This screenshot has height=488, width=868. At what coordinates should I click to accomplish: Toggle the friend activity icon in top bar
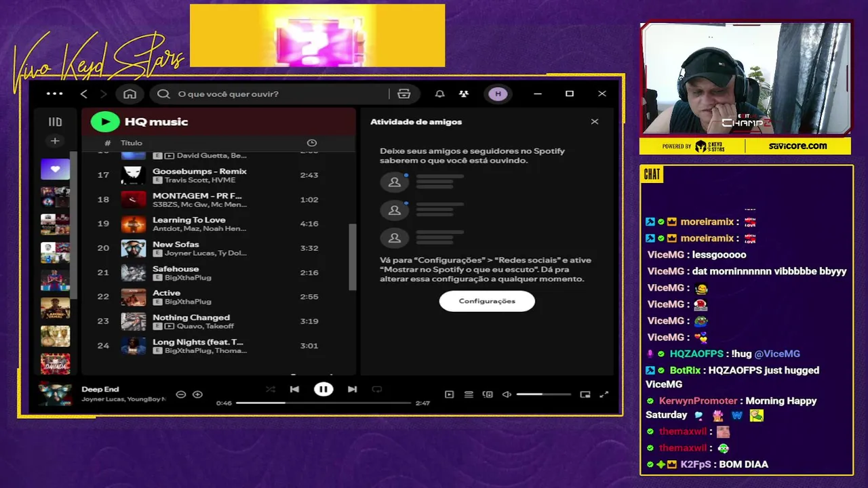464,94
